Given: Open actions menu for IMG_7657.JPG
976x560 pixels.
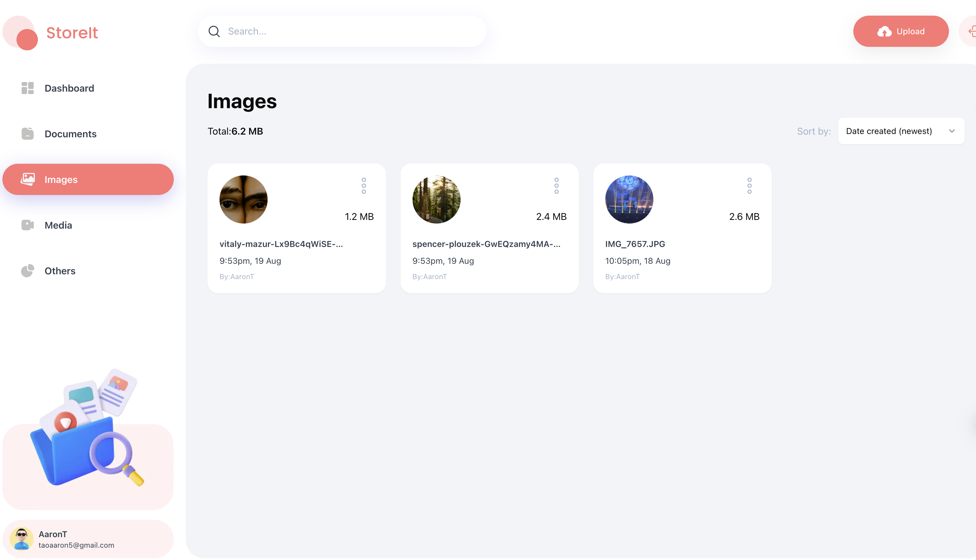Looking at the screenshot, I should tap(749, 186).
